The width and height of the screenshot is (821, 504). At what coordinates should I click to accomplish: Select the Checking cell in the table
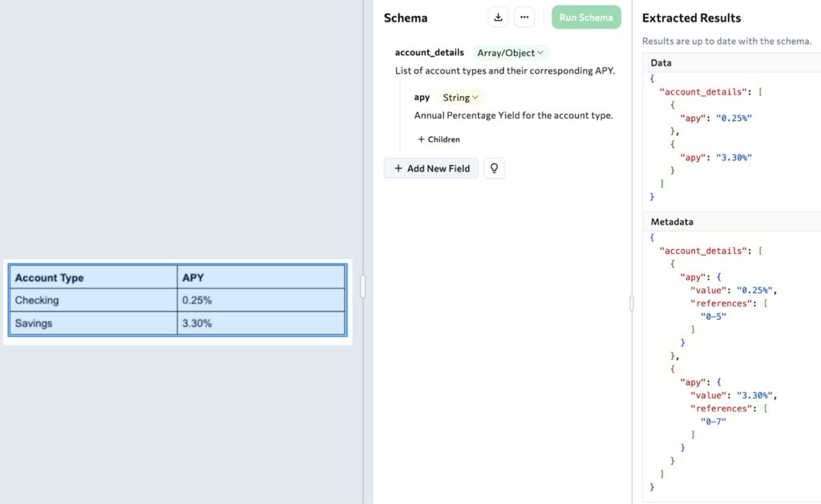(x=93, y=300)
